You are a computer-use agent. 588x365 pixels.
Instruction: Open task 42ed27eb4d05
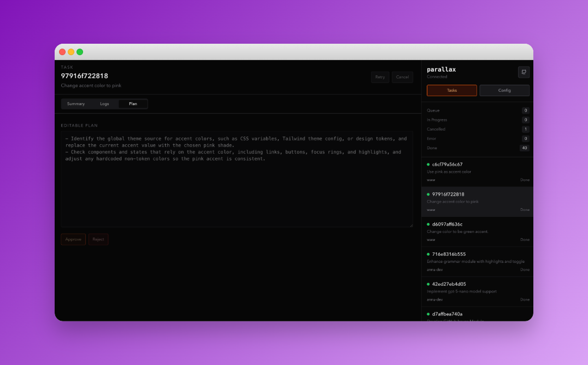pyautogui.click(x=478, y=292)
